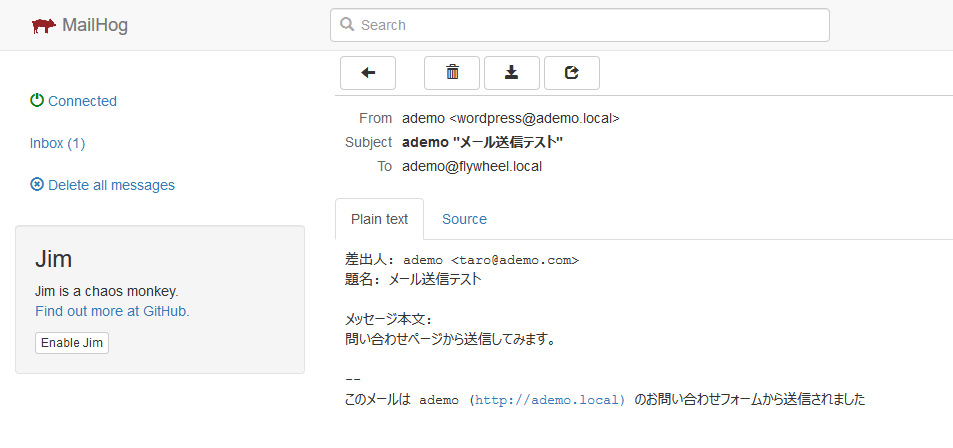Open Inbox (1) in sidebar

[x=57, y=143]
